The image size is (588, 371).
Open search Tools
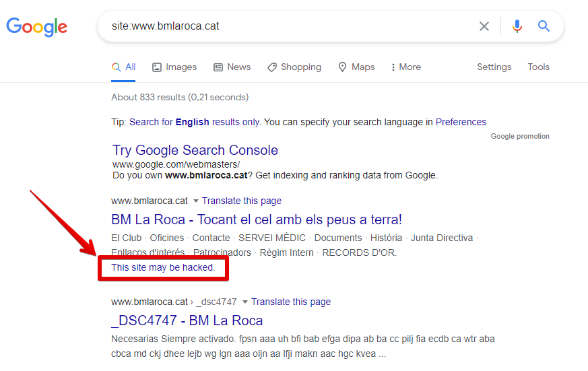point(539,67)
